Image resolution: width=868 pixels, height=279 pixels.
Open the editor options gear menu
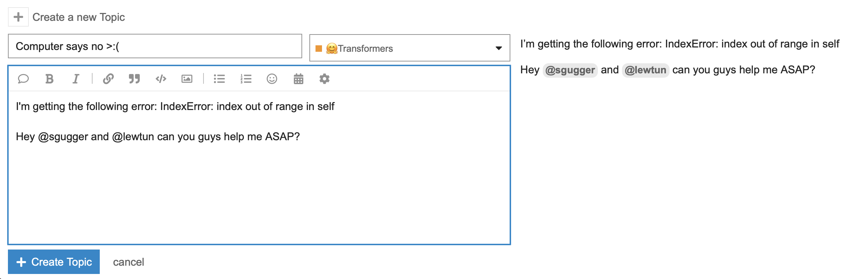pos(325,79)
